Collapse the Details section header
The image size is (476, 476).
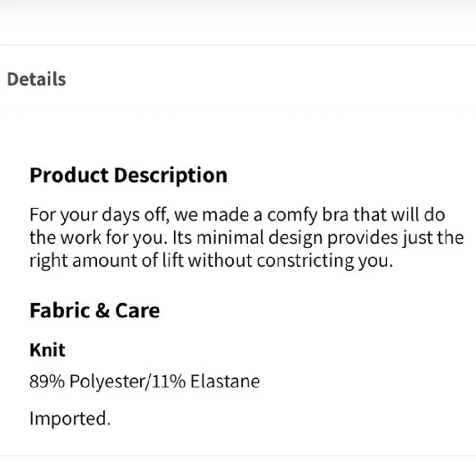point(36,79)
